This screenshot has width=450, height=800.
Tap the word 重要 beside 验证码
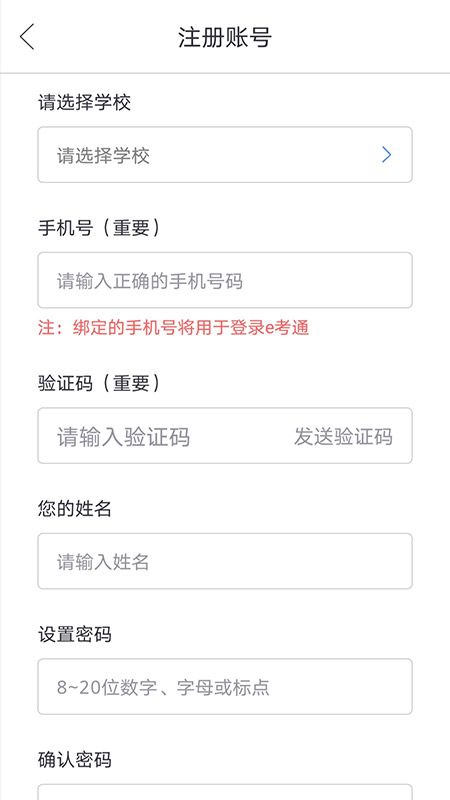pos(131,383)
